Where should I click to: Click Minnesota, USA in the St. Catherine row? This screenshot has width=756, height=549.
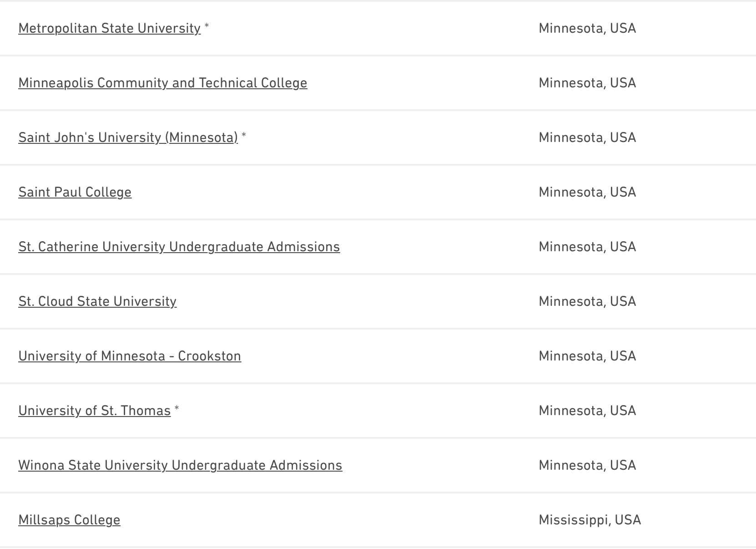[x=587, y=247]
